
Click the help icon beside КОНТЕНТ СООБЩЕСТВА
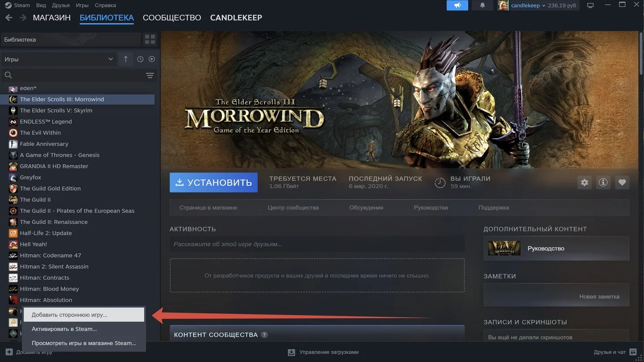click(x=264, y=335)
